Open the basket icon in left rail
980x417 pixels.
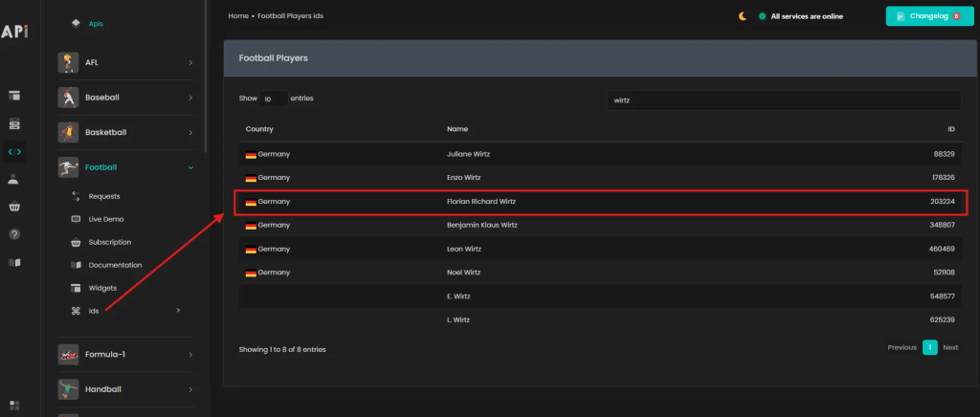[14, 207]
